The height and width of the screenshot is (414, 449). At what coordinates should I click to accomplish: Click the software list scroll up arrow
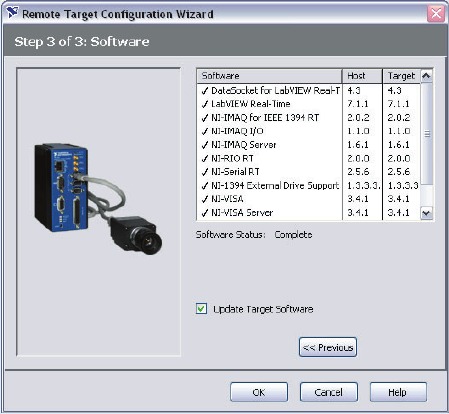click(426, 76)
